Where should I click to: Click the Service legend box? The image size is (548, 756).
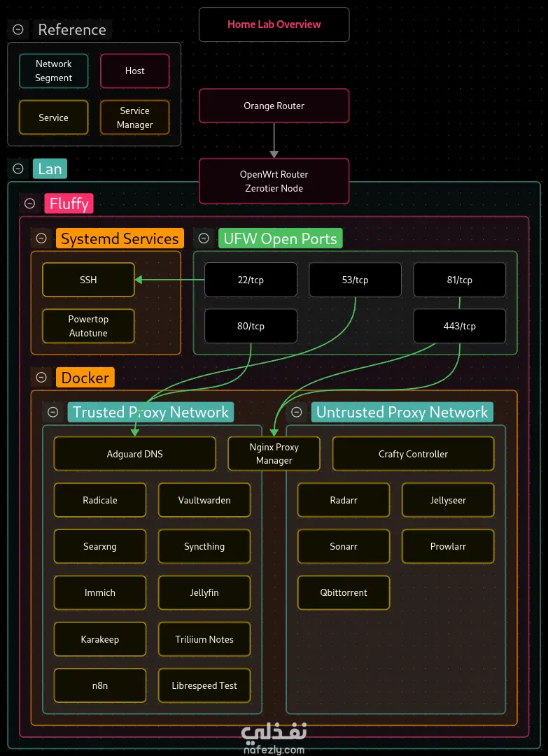54,117
